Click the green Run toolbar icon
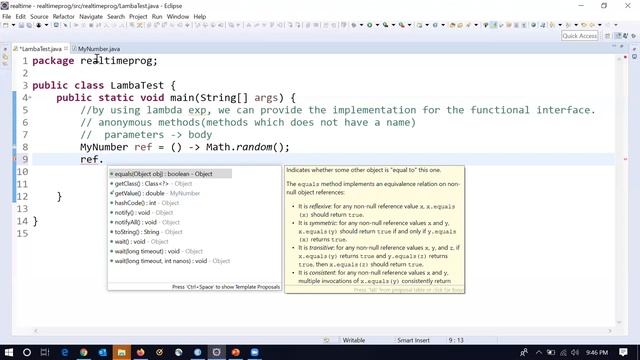 click(x=369, y=25)
